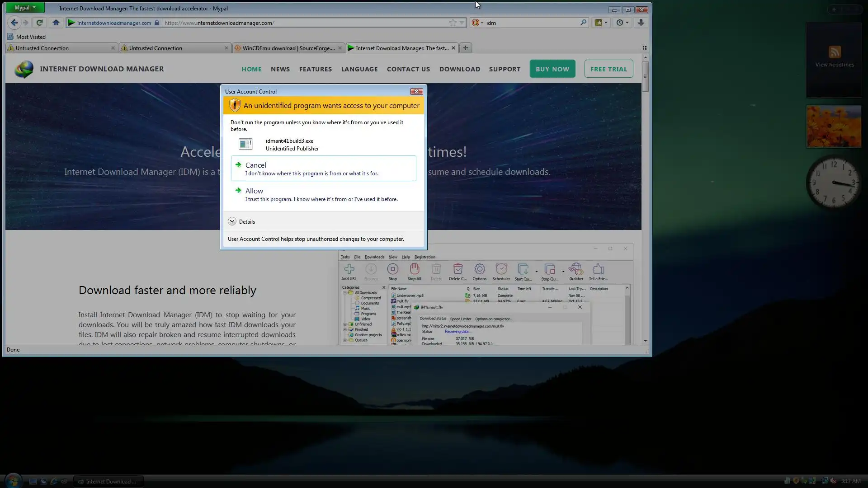Image resolution: width=868 pixels, height=488 pixels.
Task: Bookmark page with star icon
Action: [453, 23]
